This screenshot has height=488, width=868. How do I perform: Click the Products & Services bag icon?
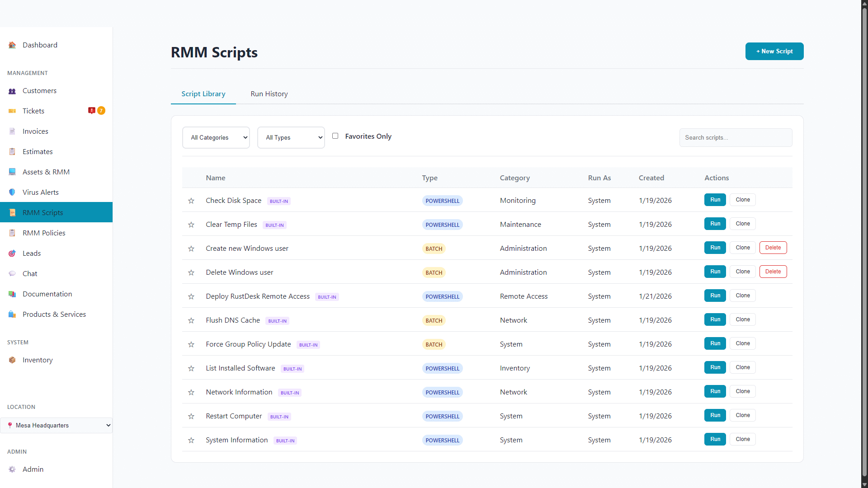12,314
